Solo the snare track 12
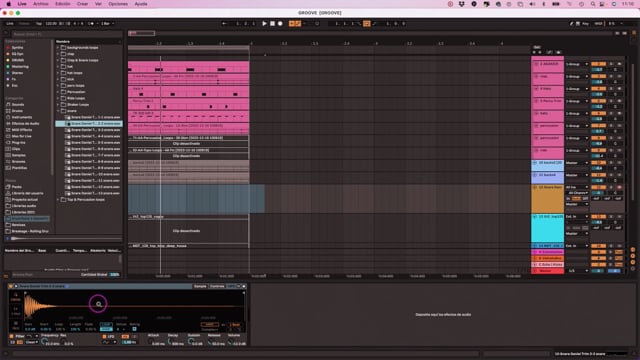This screenshot has height=360, width=640. pos(611,187)
